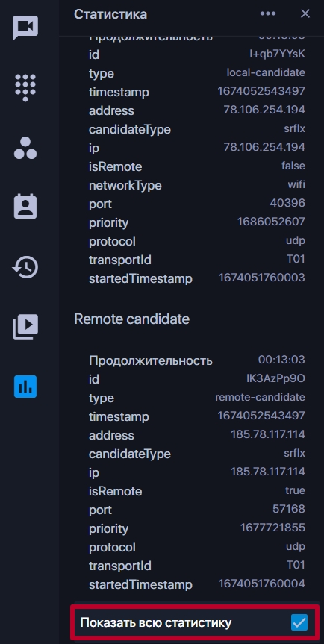Select the remote id value IK3AzPp9O

[x=276, y=378]
